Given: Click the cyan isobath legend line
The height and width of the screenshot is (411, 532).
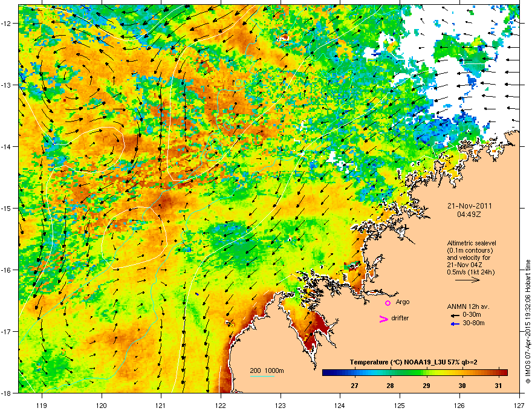Looking at the screenshot, I should coord(262,377).
